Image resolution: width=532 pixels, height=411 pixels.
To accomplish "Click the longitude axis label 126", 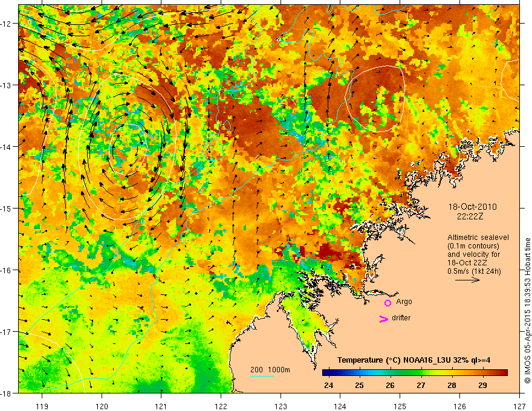I will pos(459,406).
